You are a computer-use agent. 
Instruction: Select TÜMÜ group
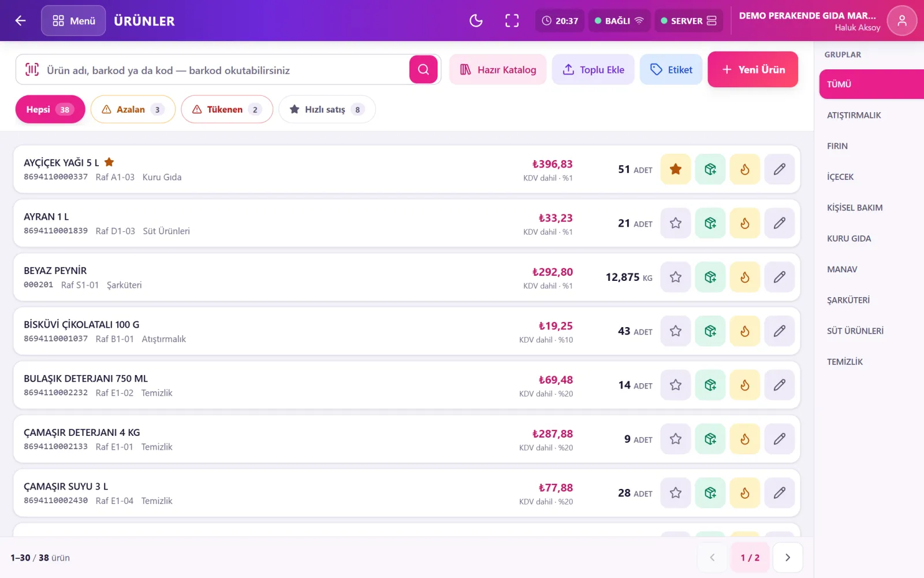coord(871,84)
